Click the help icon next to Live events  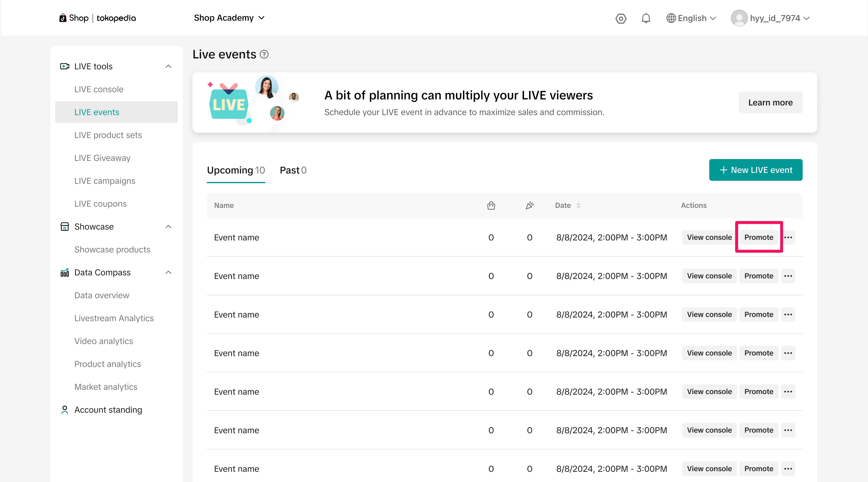(x=264, y=54)
